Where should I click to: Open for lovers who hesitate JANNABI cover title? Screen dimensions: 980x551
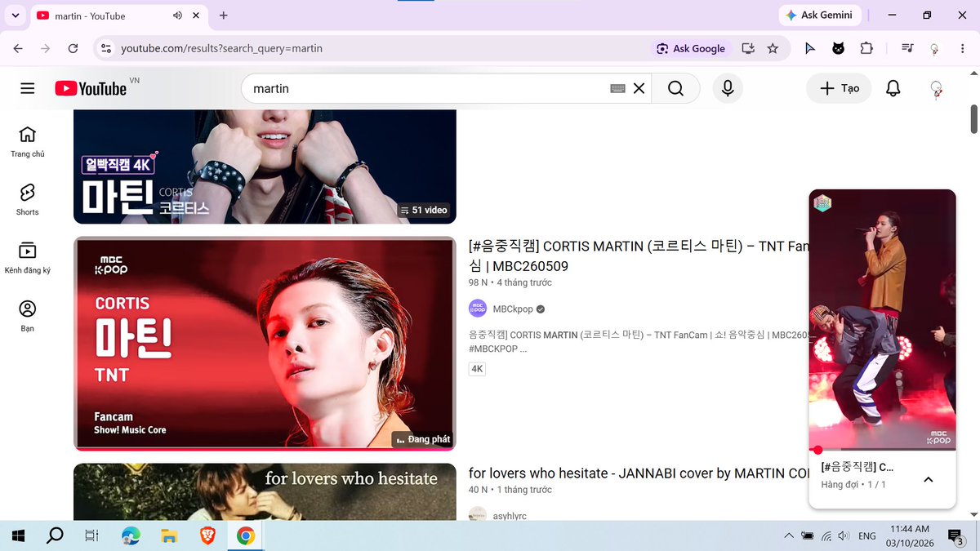(x=639, y=473)
